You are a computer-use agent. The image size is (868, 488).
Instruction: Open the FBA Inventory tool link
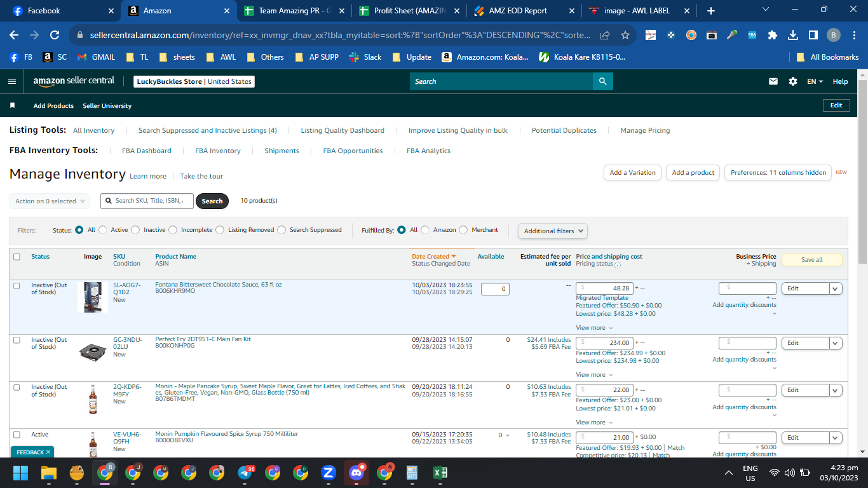[218, 151]
